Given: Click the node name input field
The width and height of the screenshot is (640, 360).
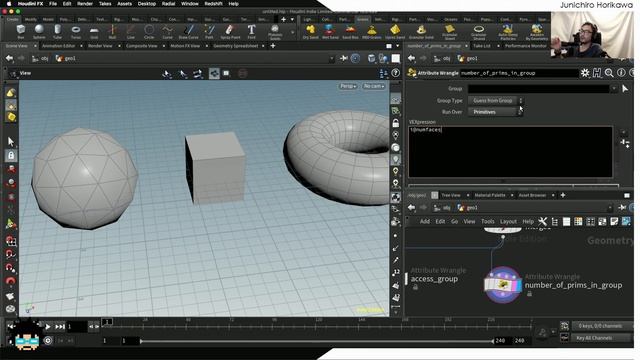Looking at the screenshot, I should tap(519, 73).
